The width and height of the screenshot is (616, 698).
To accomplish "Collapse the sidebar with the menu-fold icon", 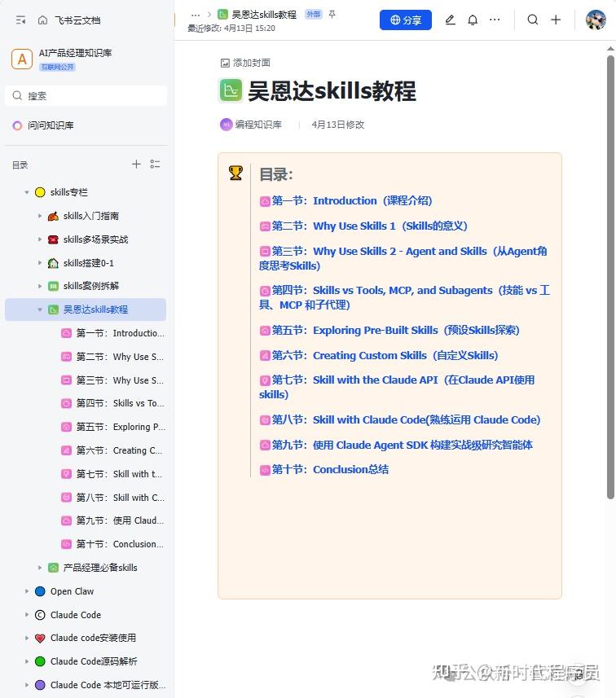I will coord(20,20).
